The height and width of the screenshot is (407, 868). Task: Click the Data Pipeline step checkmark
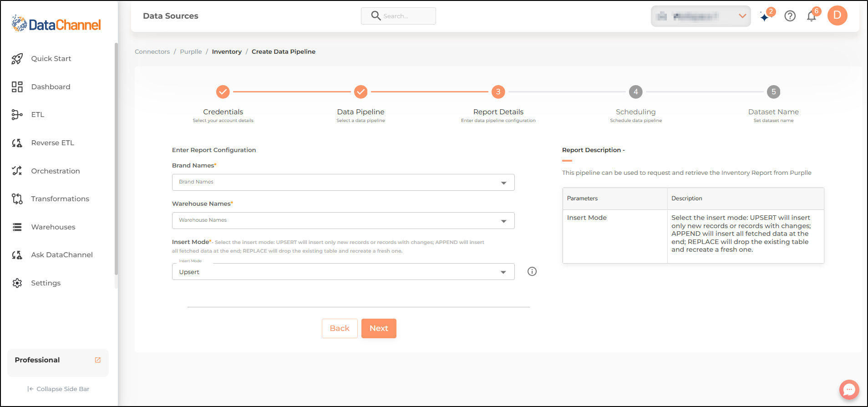pos(361,92)
